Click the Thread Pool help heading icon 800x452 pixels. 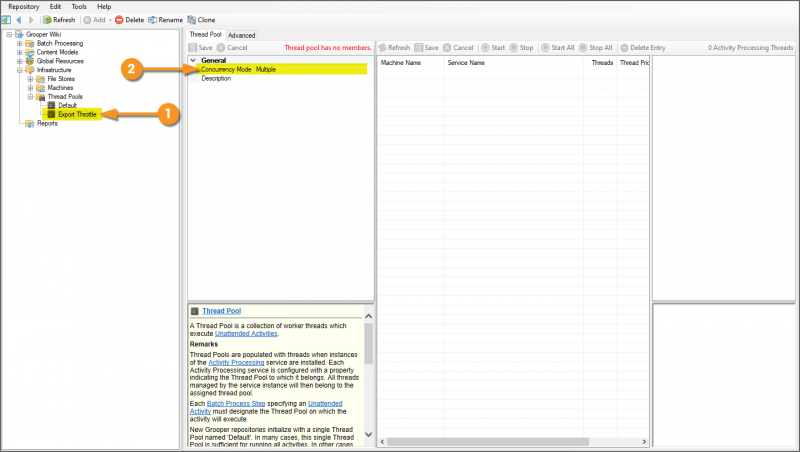pos(194,311)
